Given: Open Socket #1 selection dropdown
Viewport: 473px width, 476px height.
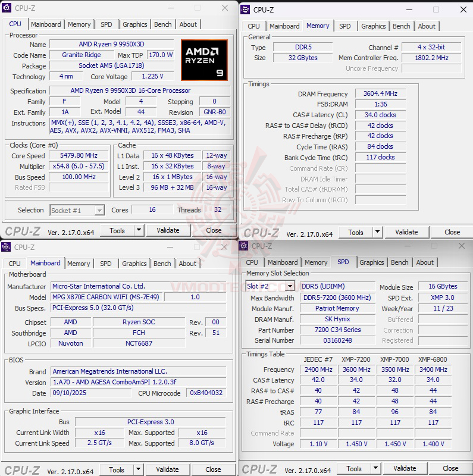Looking at the screenshot, I should pyautogui.click(x=99, y=211).
